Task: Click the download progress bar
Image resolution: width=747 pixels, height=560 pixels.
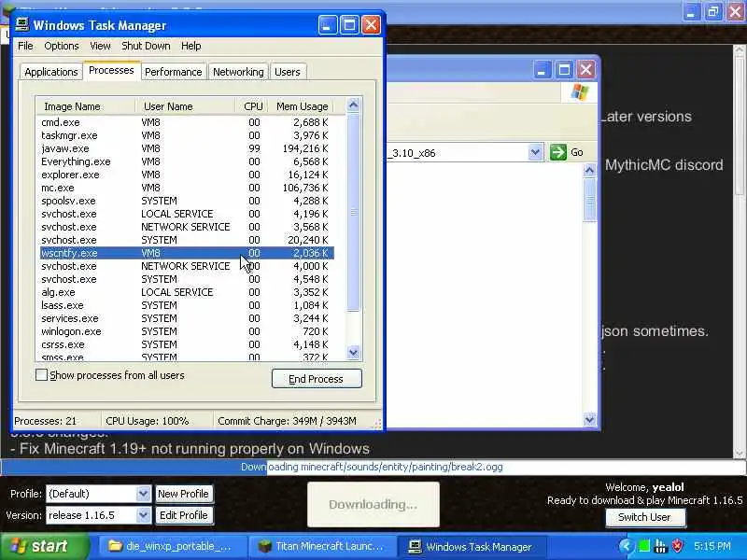Action: tap(373, 467)
